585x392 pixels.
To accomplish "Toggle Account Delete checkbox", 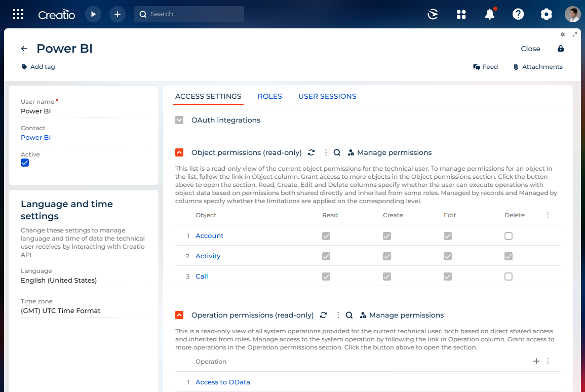I will [x=508, y=236].
